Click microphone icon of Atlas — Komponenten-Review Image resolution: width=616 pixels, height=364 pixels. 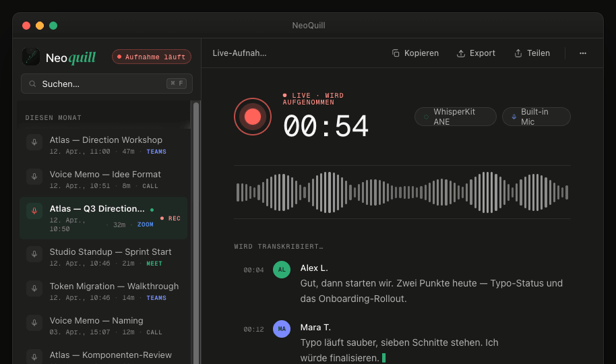click(x=34, y=357)
